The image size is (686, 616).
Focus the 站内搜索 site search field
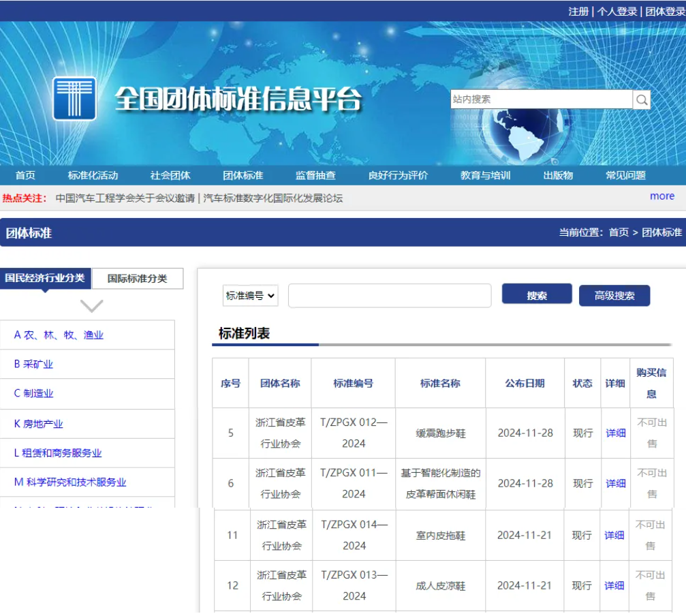[541, 99]
